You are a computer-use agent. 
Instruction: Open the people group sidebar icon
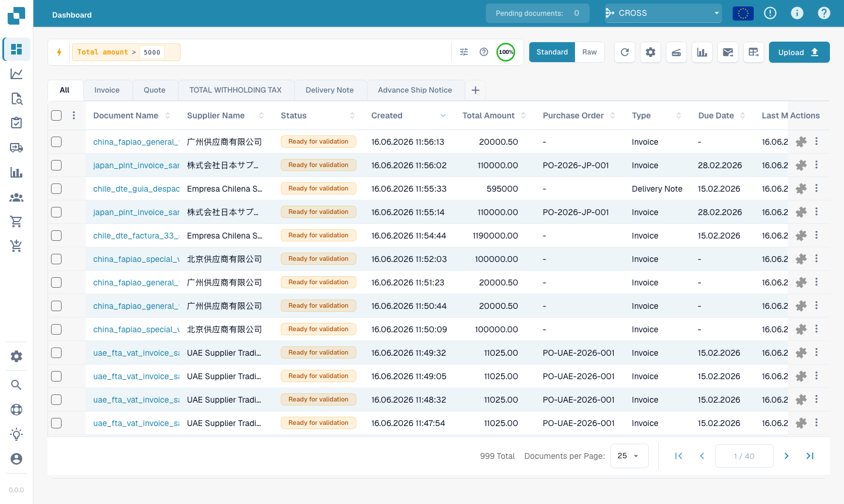point(16,197)
